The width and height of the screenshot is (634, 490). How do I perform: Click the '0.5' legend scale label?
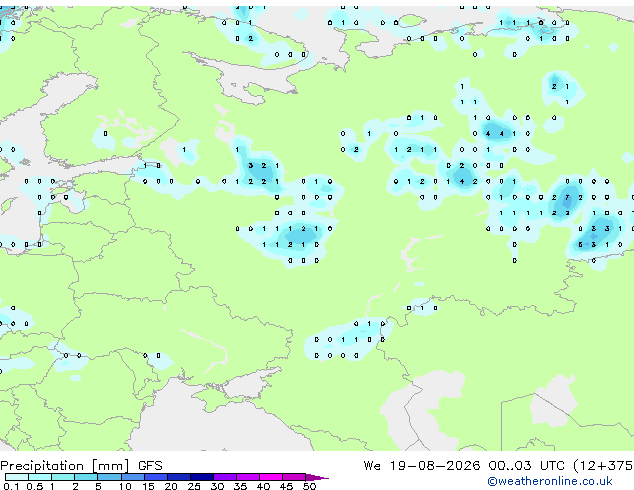pos(34,486)
